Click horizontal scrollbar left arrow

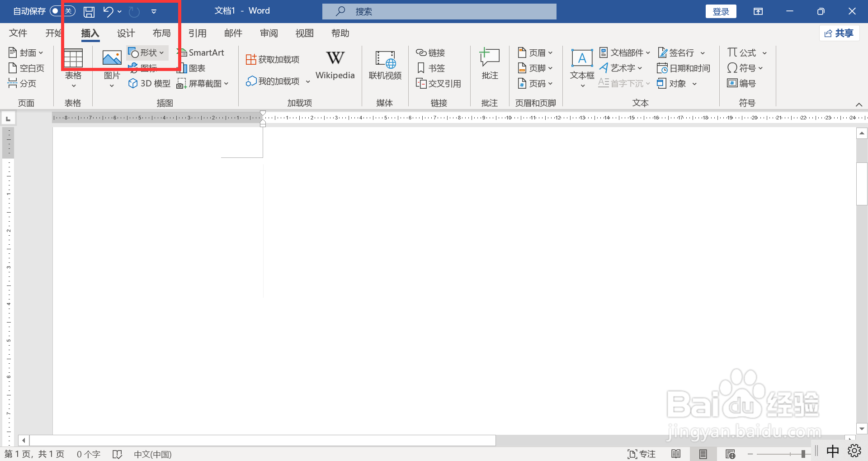[24, 440]
